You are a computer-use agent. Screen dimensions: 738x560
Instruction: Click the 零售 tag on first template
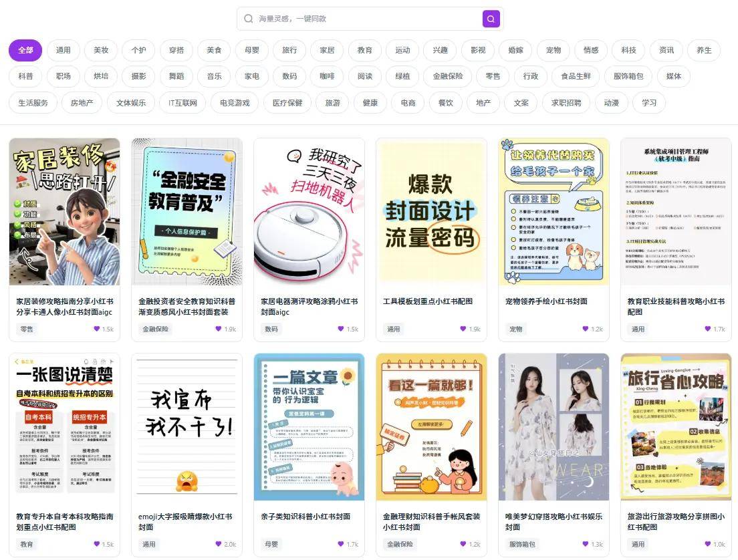click(x=27, y=329)
